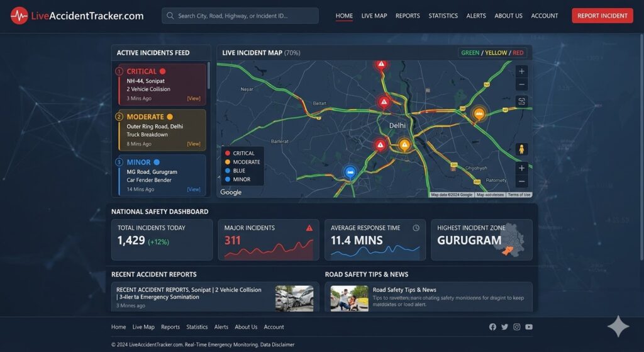The width and height of the screenshot is (644, 352).
Task: Open the REPORTS nav item
Action: click(x=408, y=16)
